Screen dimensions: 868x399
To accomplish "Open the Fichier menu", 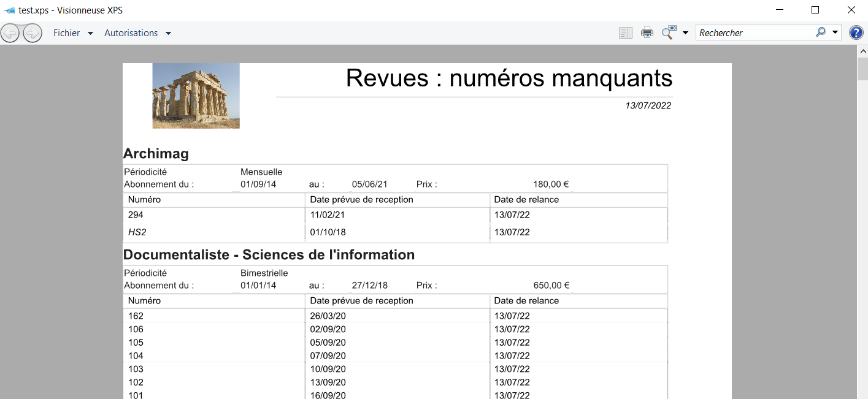I will (73, 33).
